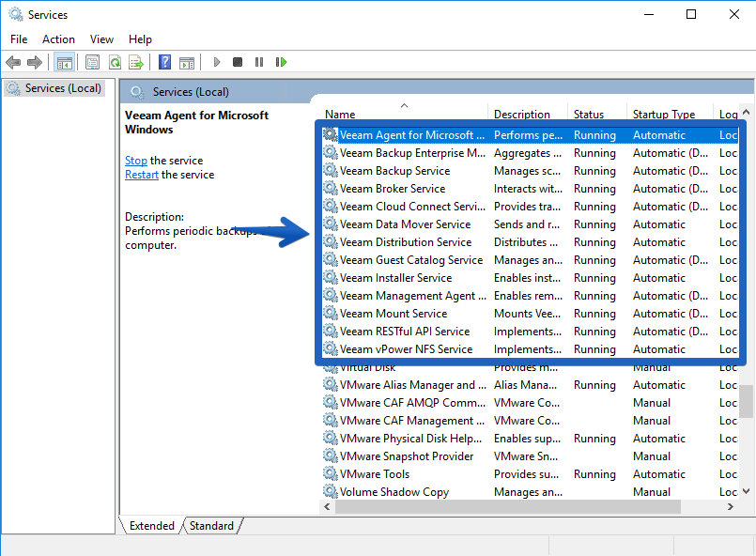
Task: Open the Action menu
Action: [58, 39]
